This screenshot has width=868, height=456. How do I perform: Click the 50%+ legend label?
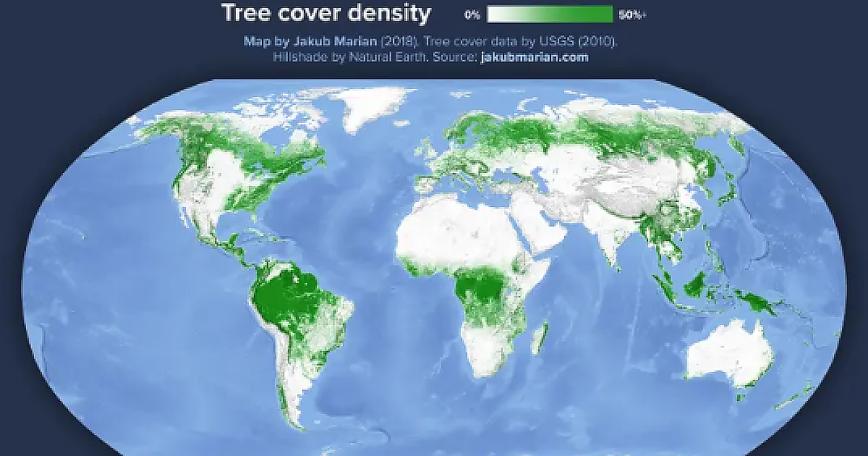click(633, 14)
